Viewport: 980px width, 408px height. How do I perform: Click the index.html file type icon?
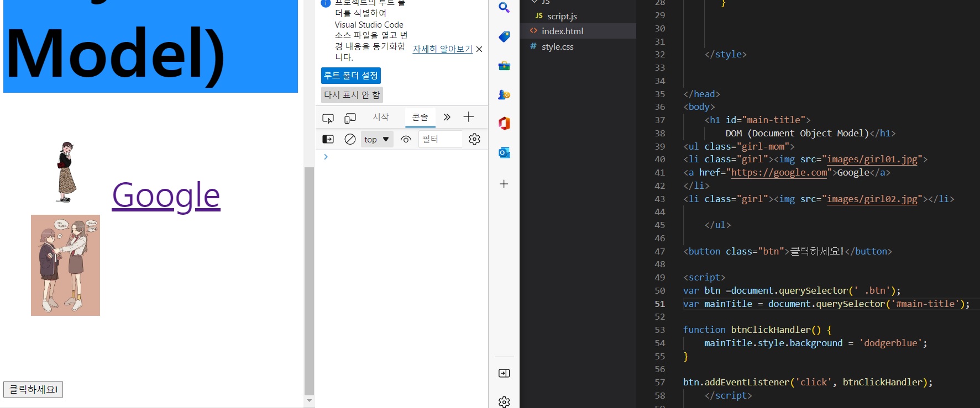[533, 31]
